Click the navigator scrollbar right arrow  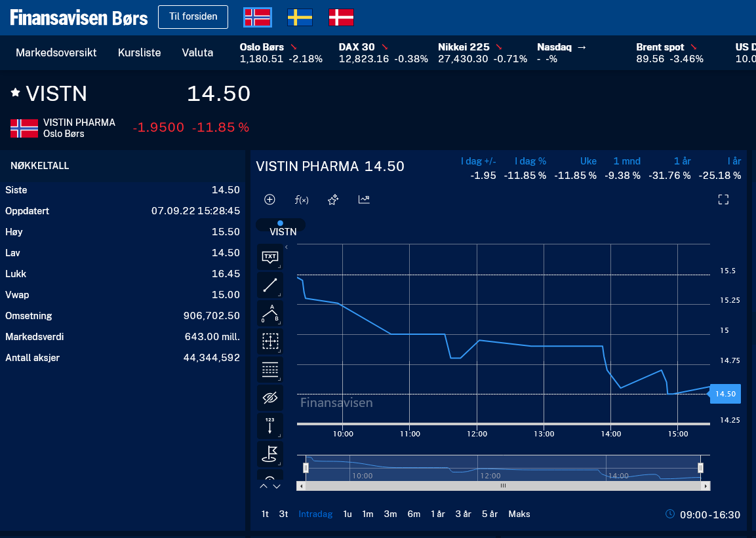[x=706, y=486]
